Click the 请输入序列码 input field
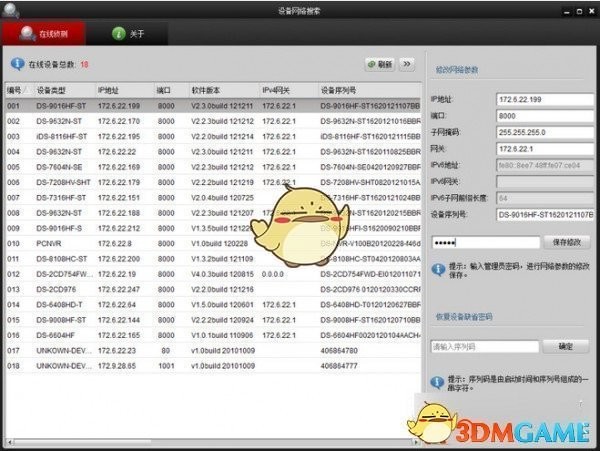This screenshot has height=451, width=600. click(x=484, y=346)
